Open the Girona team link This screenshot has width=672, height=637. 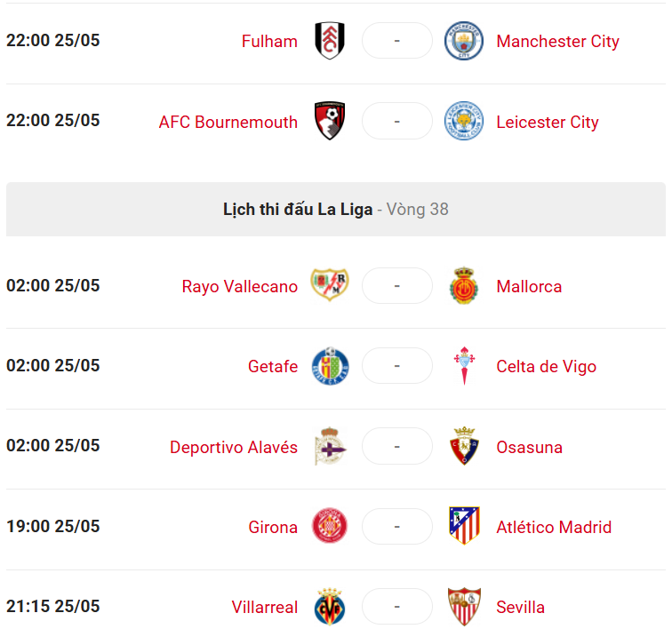click(273, 528)
